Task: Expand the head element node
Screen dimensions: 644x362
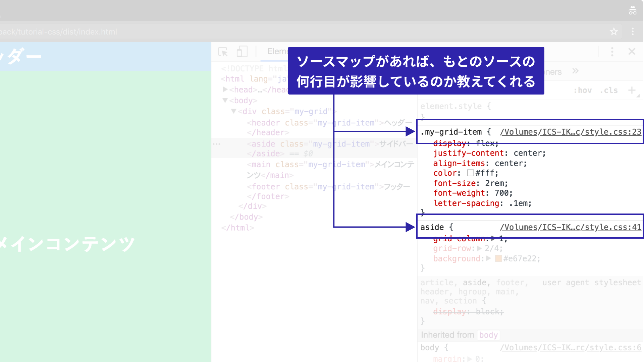Action: [x=225, y=89]
